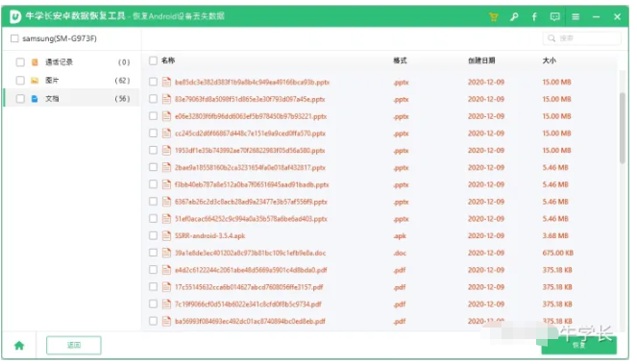Click file icon of SSRR-android-3.5.4.apk
This screenshot has height=364, width=637.
pyautogui.click(x=166, y=235)
